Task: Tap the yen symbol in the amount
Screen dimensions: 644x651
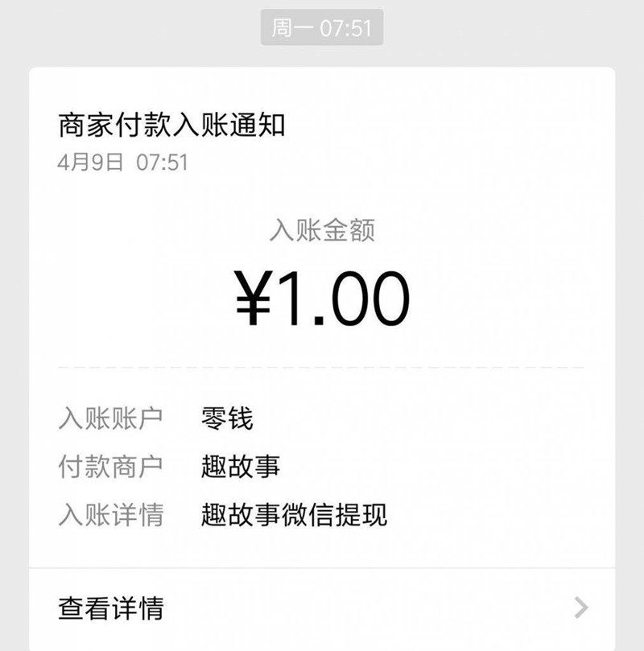Action: click(x=253, y=298)
